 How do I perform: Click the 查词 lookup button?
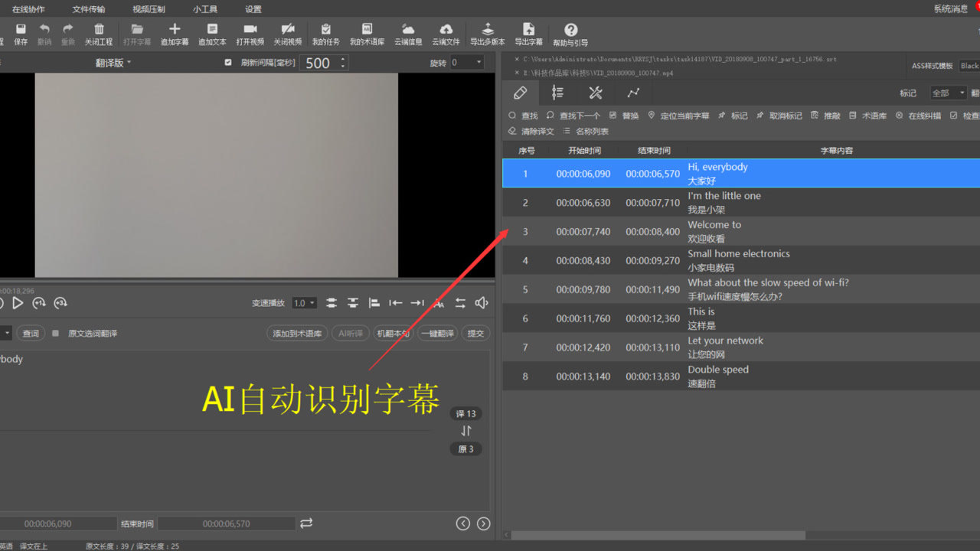click(31, 334)
